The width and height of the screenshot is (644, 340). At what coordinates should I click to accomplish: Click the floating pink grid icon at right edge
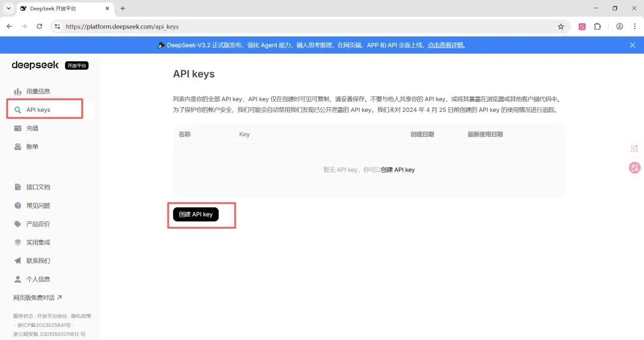tap(634, 148)
